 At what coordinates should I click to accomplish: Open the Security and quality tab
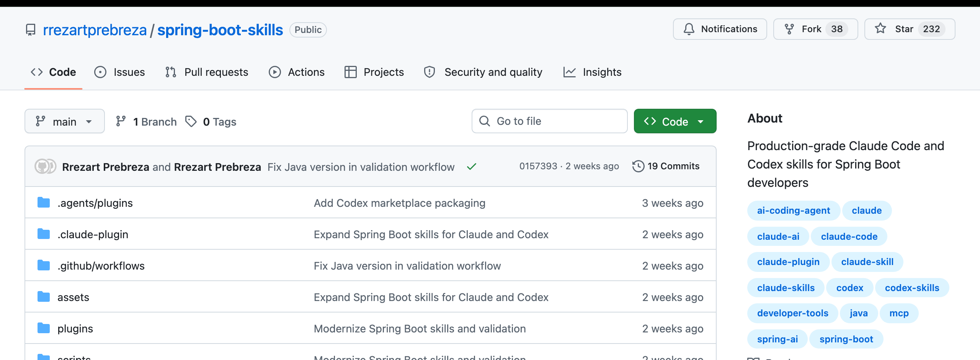click(483, 72)
